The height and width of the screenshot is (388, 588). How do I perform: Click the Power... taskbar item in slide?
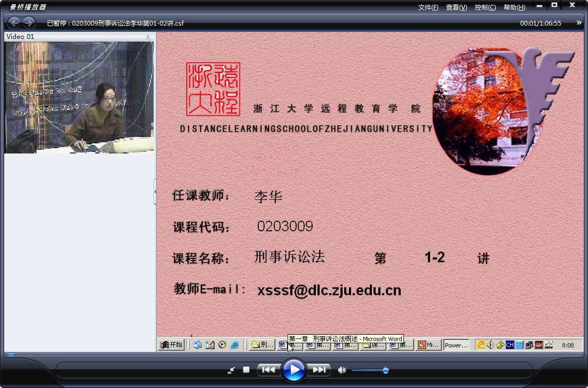coord(456,345)
